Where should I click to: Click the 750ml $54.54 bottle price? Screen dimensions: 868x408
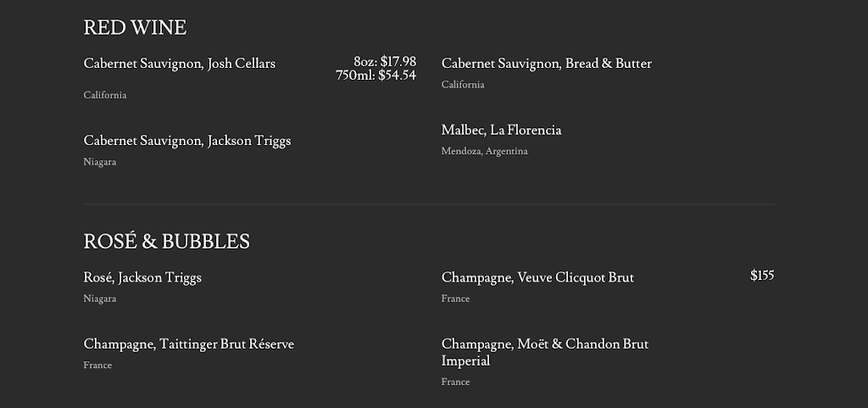click(376, 75)
